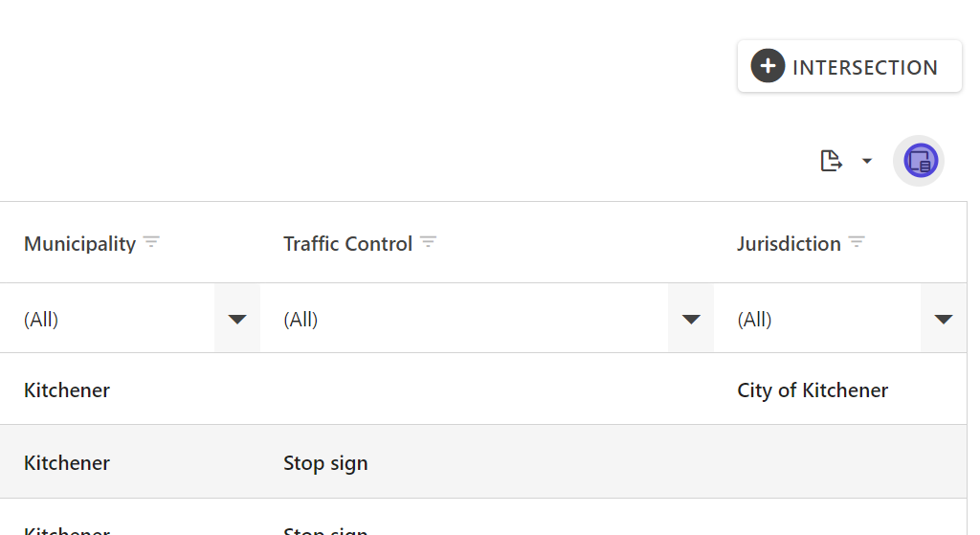
Task: Click the export file icon
Action: click(x=831, y=161)
